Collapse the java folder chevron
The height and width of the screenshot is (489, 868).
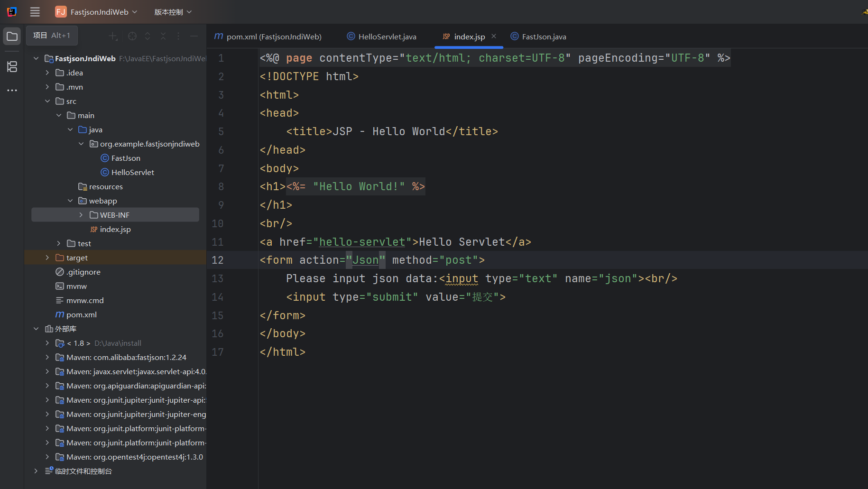tap(70, 129)
